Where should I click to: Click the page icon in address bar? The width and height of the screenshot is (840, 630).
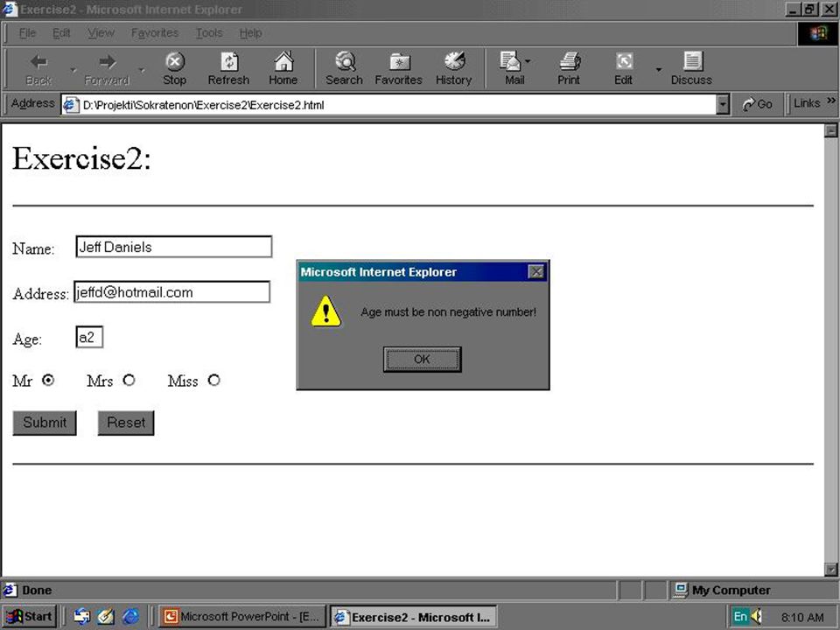coord(71,104)
